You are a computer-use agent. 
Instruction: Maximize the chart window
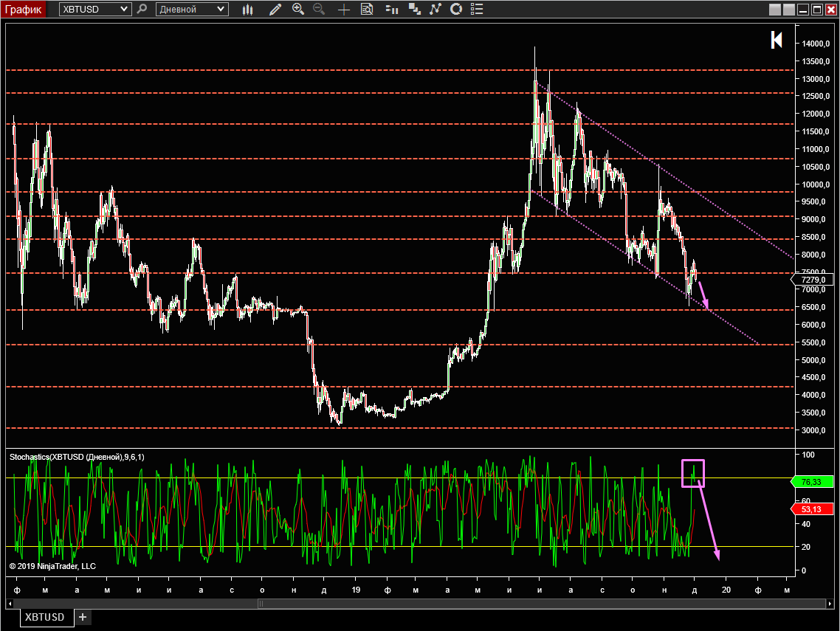[816, 10]
